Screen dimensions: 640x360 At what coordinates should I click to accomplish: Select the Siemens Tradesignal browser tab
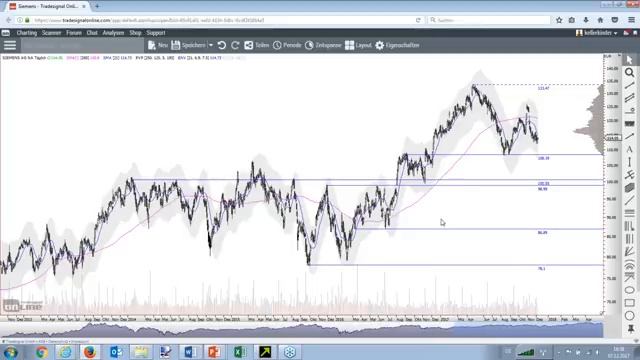point(47,6)
